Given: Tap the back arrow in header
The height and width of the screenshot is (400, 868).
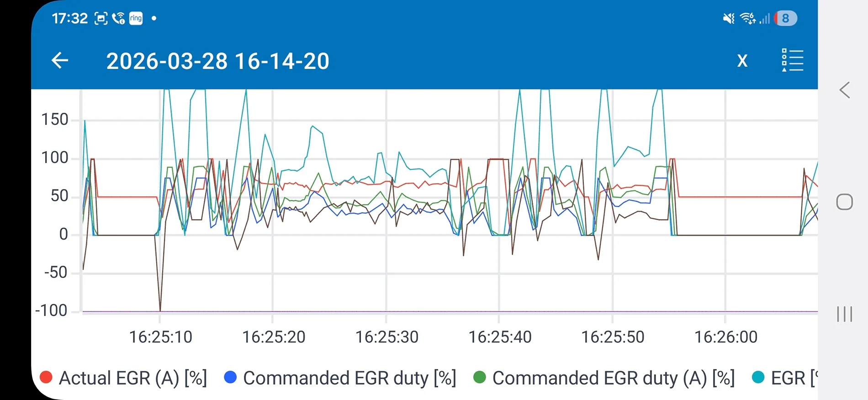Looking at the screenshot, I should pos(60,60).
